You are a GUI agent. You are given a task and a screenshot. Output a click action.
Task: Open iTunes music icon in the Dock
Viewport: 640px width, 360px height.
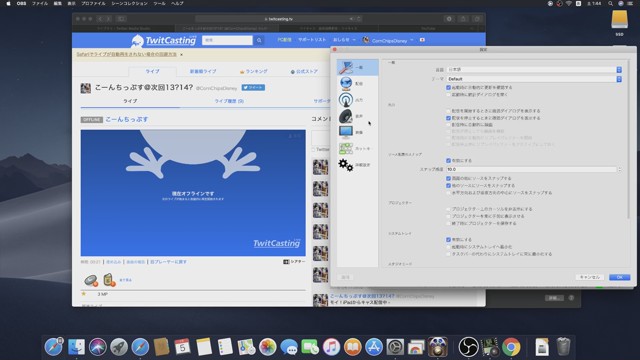tap(331, 347)
